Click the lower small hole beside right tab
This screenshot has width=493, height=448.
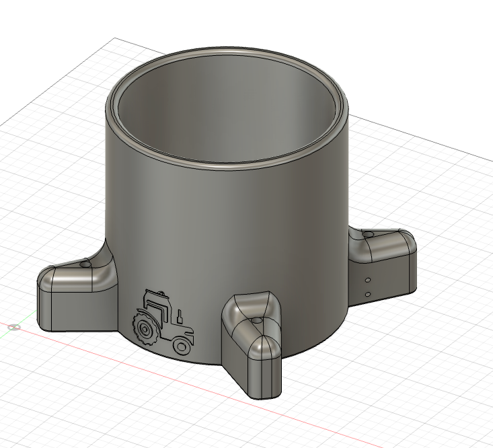pyautogui.click(x=368, y=293)
